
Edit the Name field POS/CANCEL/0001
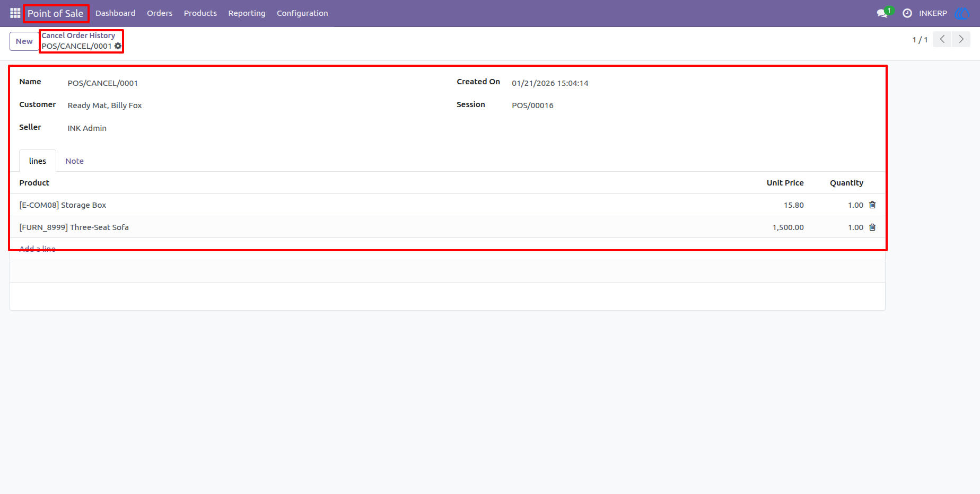103,83
